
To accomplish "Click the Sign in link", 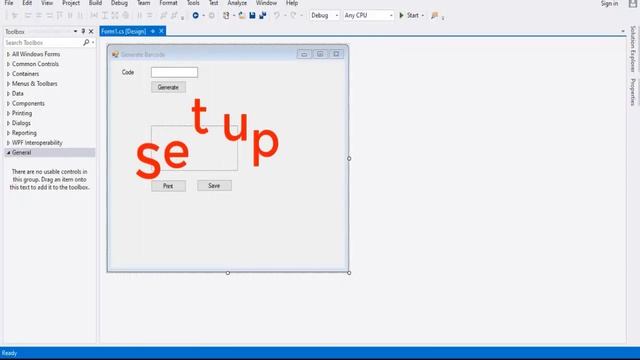I will click(x=609, y=3).
